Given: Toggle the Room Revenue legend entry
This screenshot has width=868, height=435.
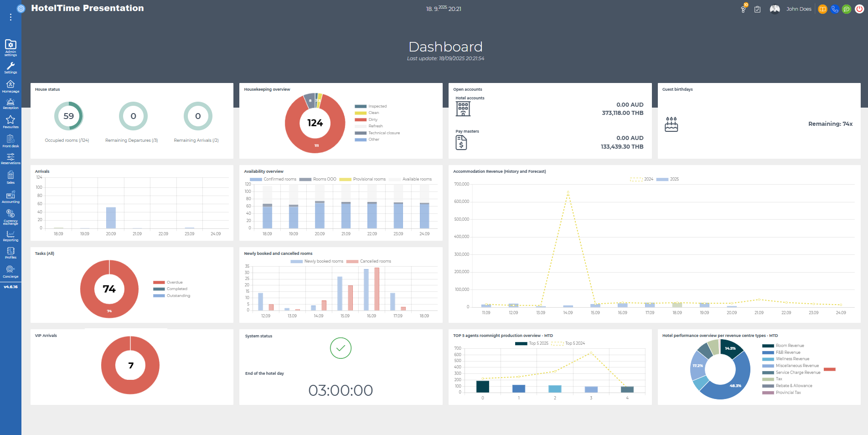Looking at the screenshot, I should point(783,346).
